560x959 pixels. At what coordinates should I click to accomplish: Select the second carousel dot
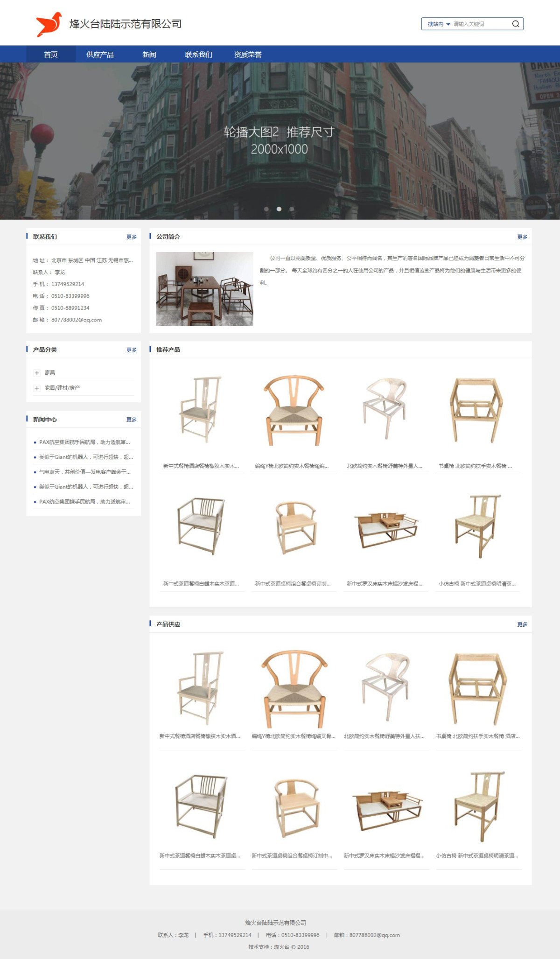point(279,209)
